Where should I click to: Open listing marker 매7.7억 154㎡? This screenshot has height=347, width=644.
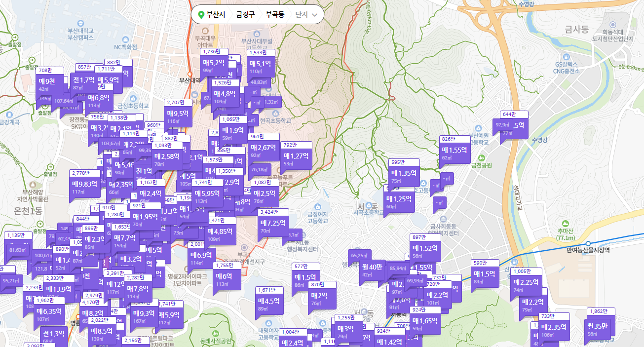tap(125, 239)
